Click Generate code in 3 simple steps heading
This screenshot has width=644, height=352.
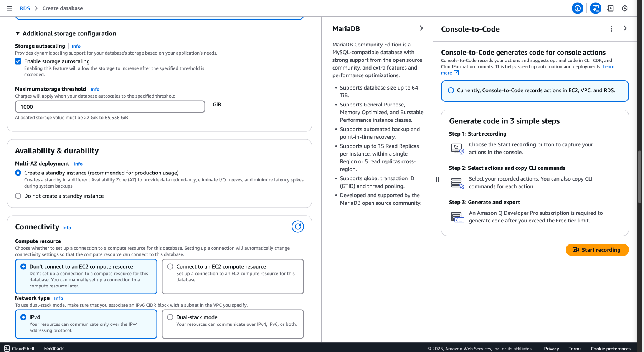click(x=504, y=121)
